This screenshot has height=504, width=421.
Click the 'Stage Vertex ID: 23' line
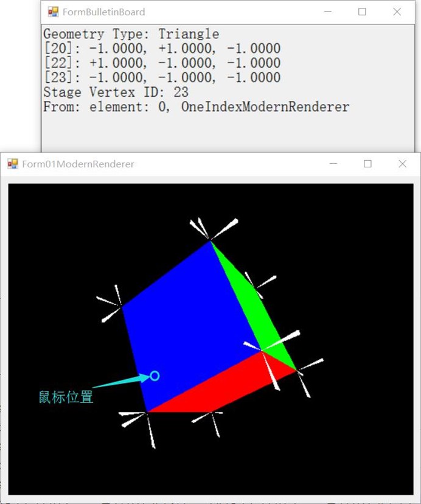pos(116,93)
